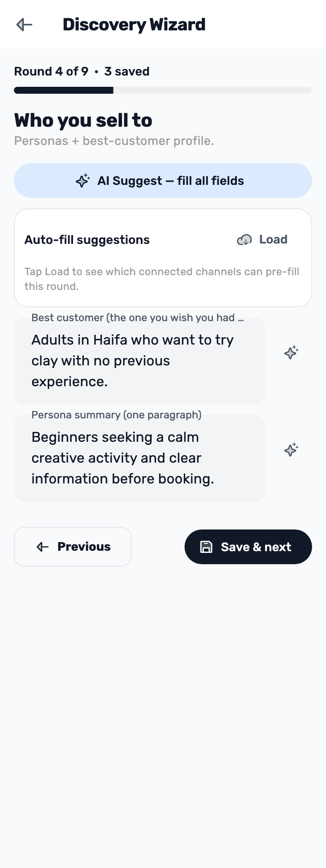Click the left arrow icon inside Previous

[43, 547]
